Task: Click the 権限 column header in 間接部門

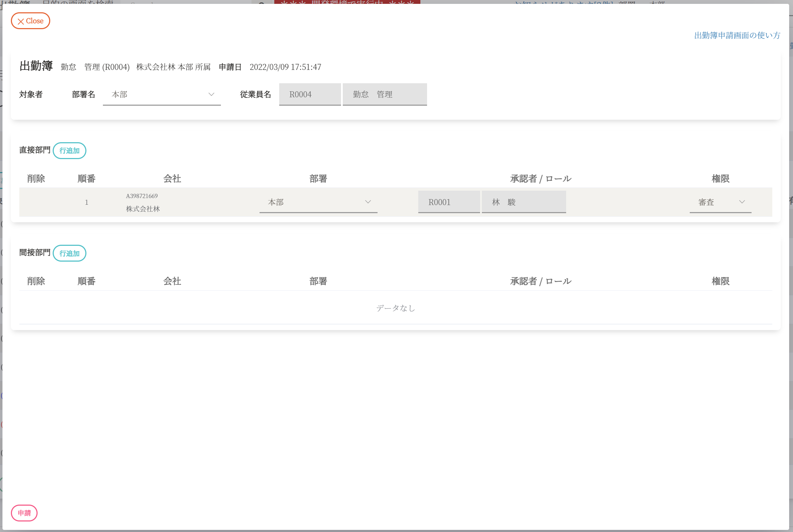Action: click(720, 281)
